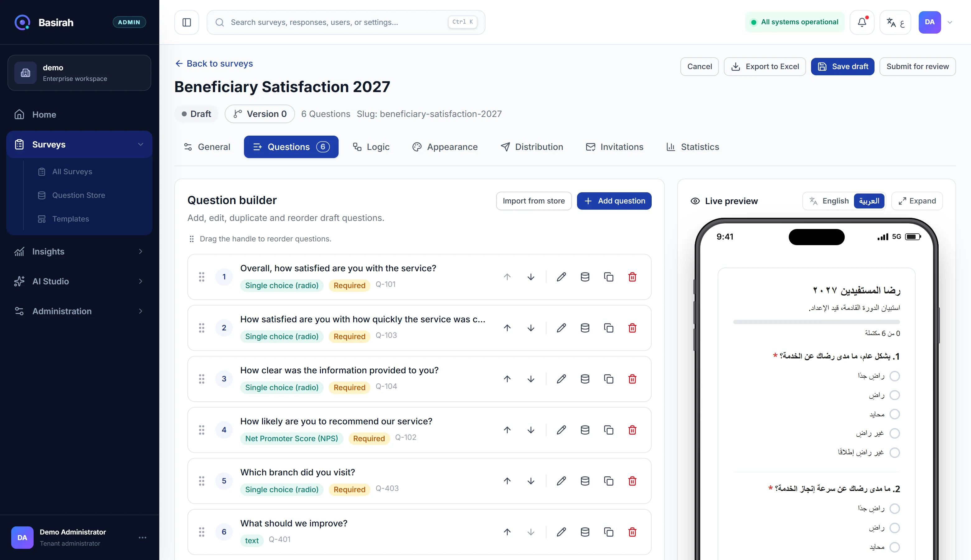Open Demo Administrator more options menu

click(142, 538)
